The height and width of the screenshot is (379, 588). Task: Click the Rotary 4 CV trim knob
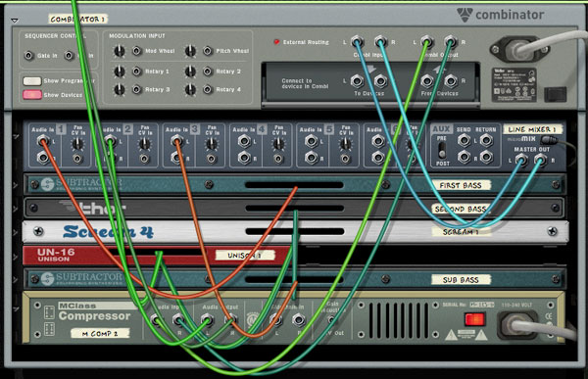coord(190,89)
